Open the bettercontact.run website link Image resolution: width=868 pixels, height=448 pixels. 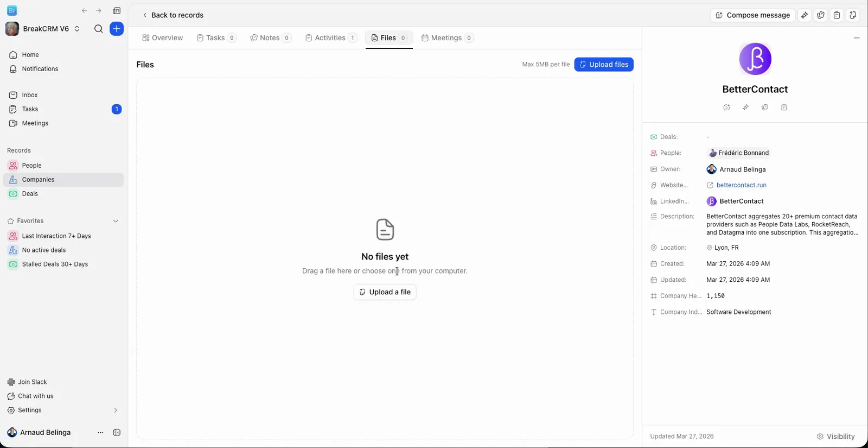click(741, 185)
